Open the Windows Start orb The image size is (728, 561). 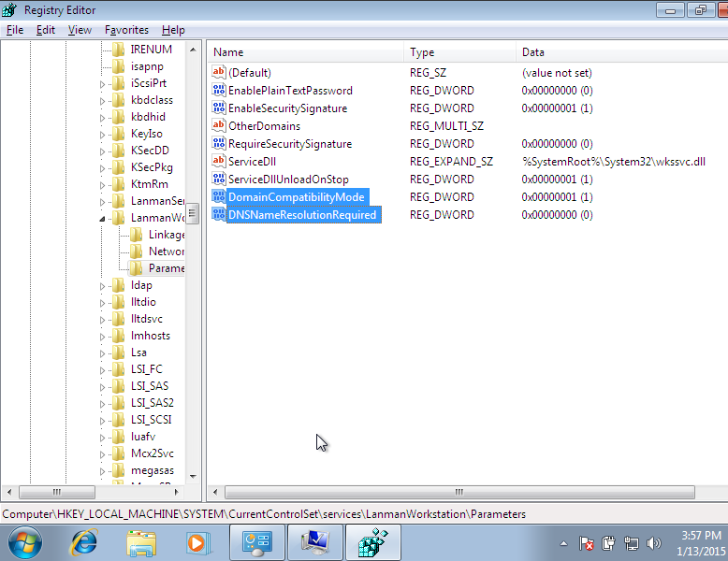24,543
